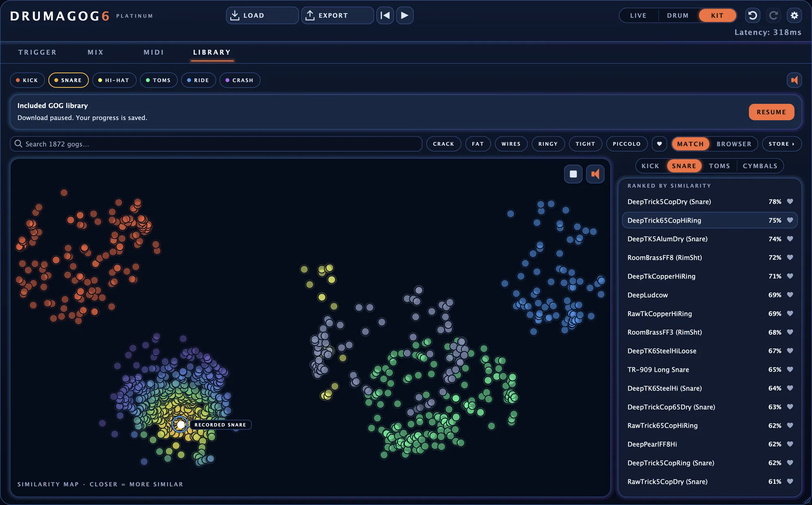Viewport: 812px width, 505px height.
Task: Apply the RINGY tag filter
Action: click(x=548, y=144)
